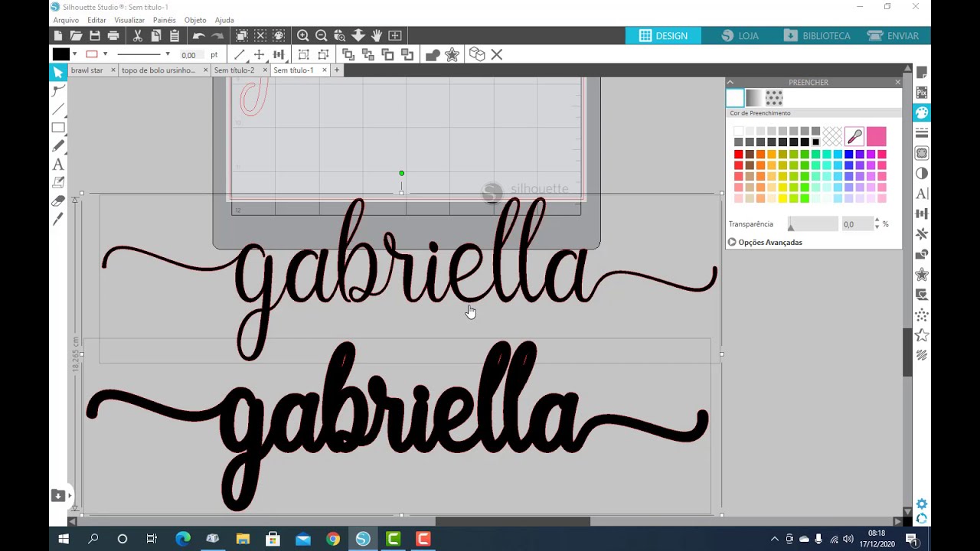Close the Preencher panel
The height and width of the screenshot is (551, 980).
(897, 82)
